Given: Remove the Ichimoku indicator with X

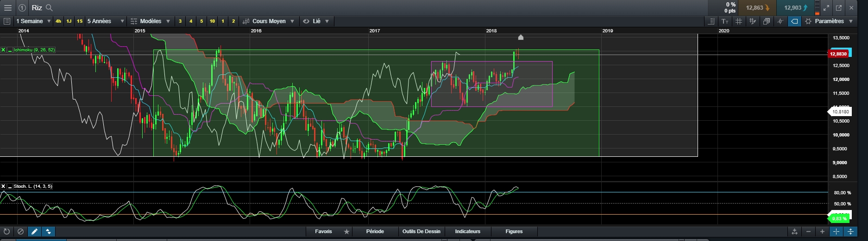Looking at the screenshot, I should point(3,49).
